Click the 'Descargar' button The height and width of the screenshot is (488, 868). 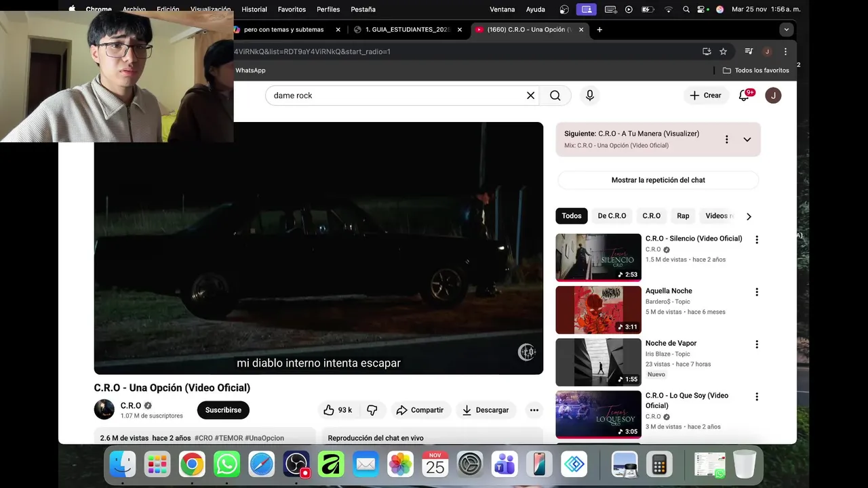tap(486, 410)
